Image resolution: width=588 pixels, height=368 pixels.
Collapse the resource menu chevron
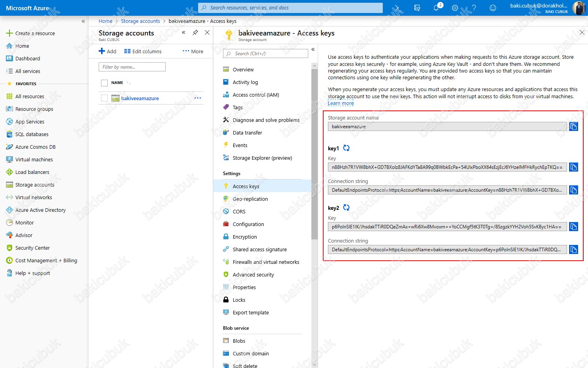pyautogui.click(x=313, y=50)
